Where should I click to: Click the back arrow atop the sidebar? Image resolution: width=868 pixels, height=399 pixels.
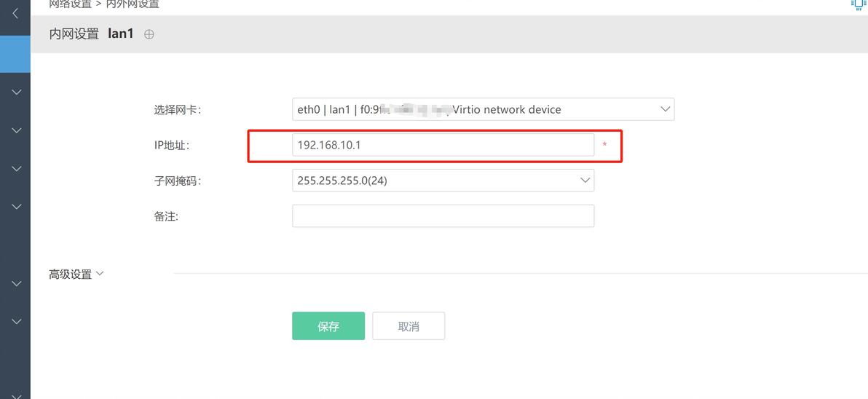(16, 14)
